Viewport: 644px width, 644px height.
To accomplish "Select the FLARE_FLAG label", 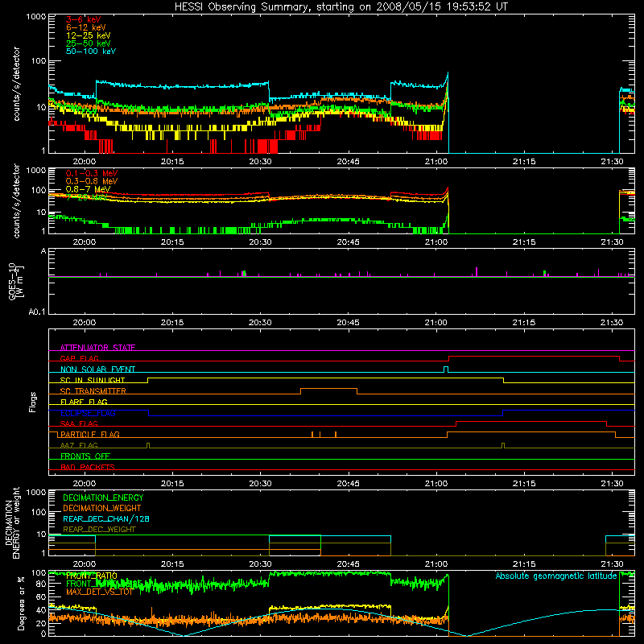I will point(84,402).
